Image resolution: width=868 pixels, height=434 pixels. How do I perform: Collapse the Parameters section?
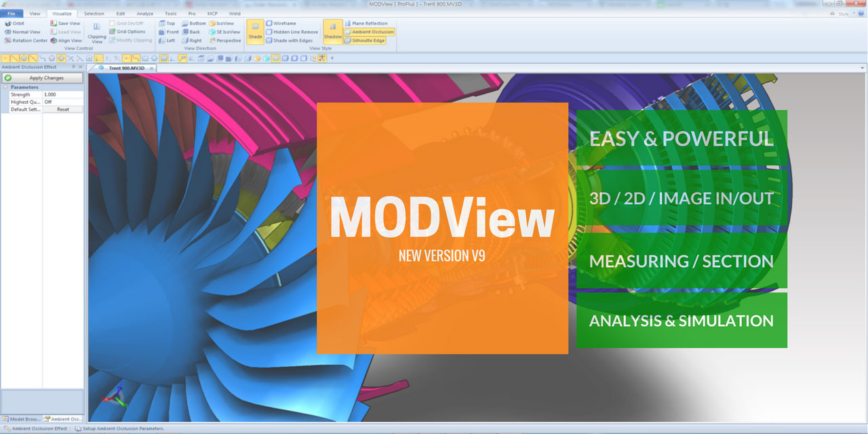click(5, 87)
